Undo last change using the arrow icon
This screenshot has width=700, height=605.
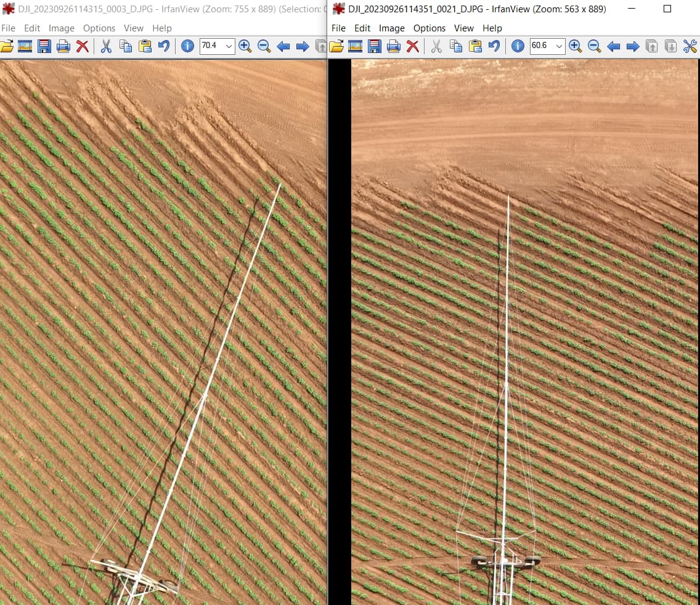click(x=163, y=46)
